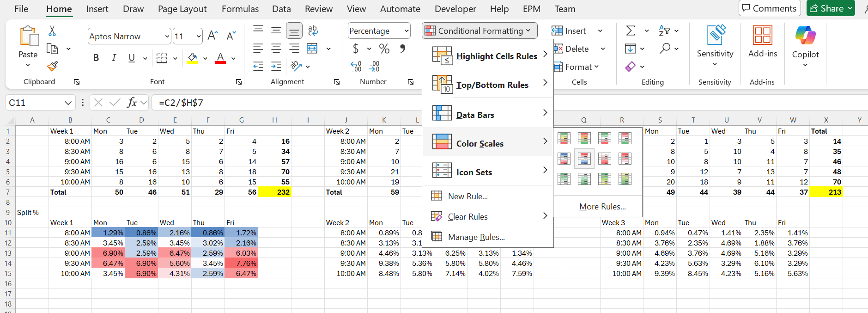
Task: Open Clear Rules submenu
Action: pyautogui.click(x=488, y=216)
